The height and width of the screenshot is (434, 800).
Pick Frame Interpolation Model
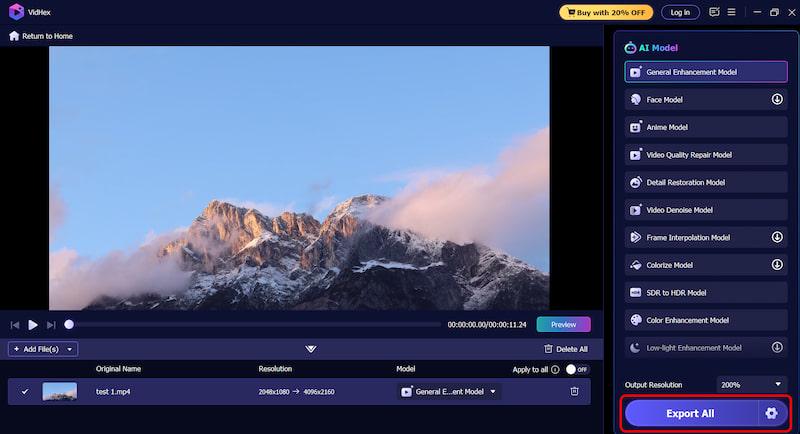click(x=706, y=237)
